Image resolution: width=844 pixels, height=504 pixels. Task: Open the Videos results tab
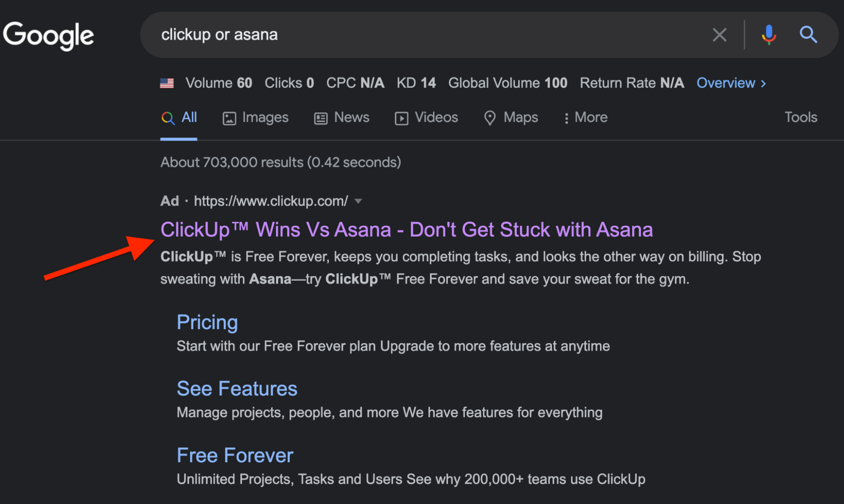(x=426, y=118)
